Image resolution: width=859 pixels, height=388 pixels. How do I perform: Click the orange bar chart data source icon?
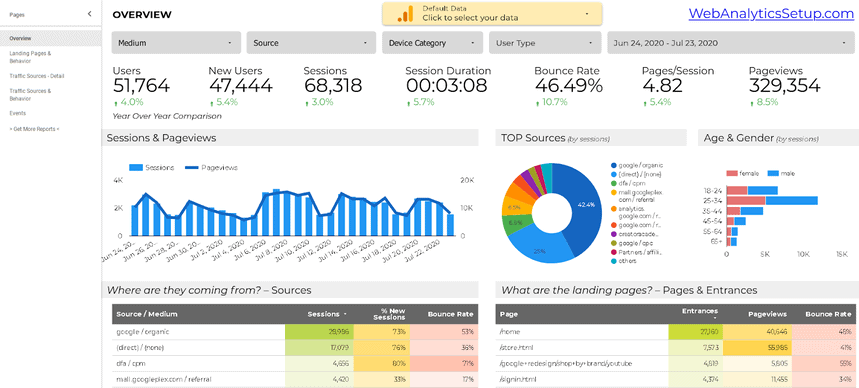[405, 14]
